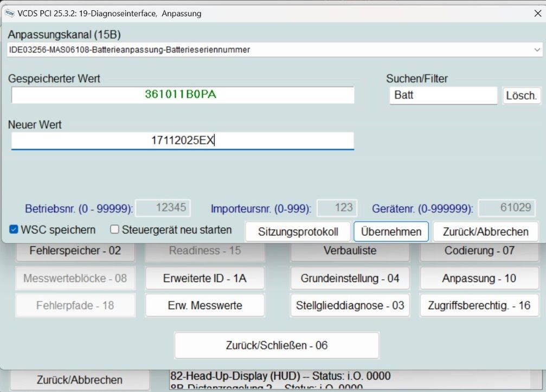Click into the Neuer Wert input field

point(183,140)
